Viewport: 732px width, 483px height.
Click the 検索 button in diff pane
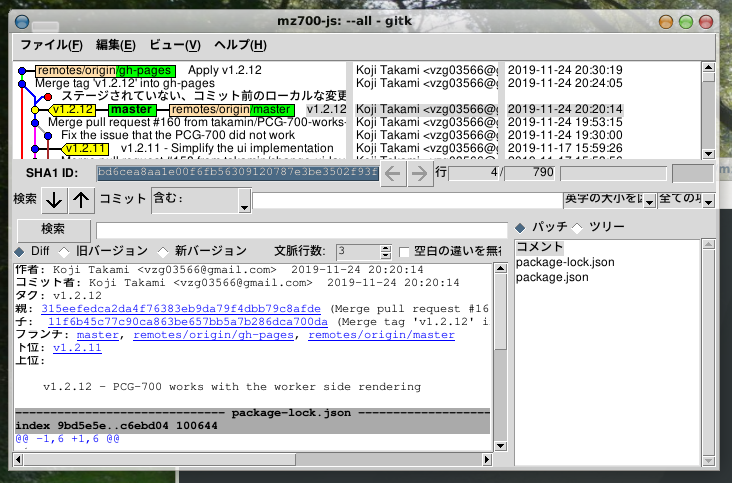pos(54,229)
